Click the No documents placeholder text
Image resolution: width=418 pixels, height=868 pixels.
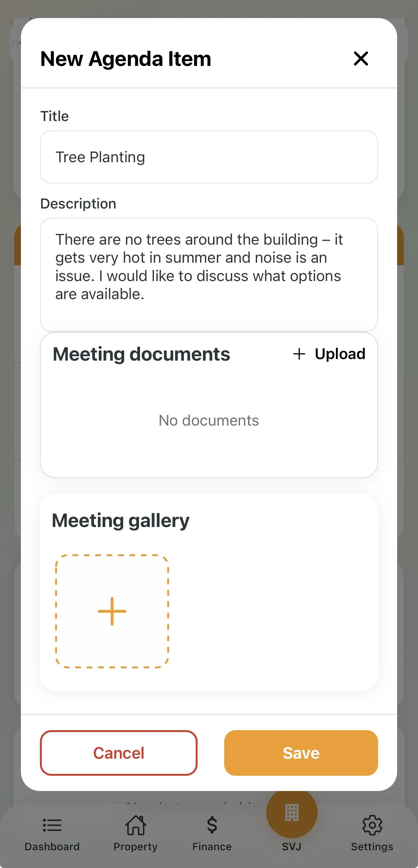pyautogui.click(x=209, y=421)
